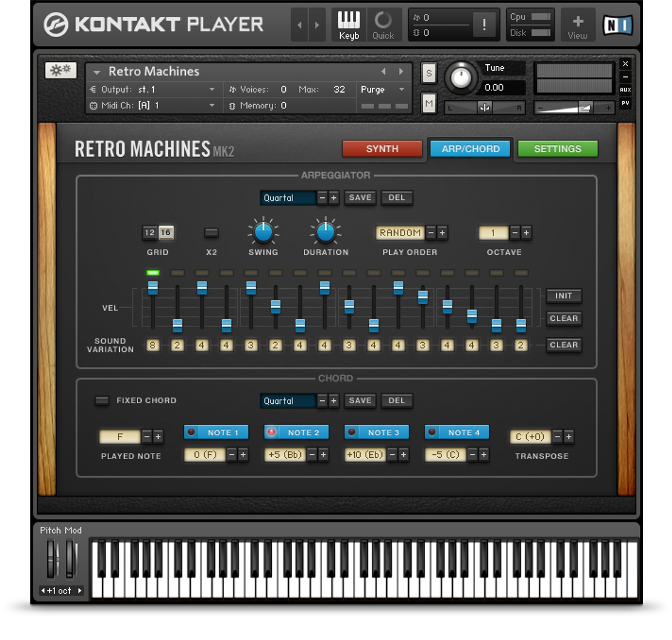This screenshot has height=640, width=672.
Task: Select previous preset arrow beside Retro Machines
Action: click(x=384, y=71)
